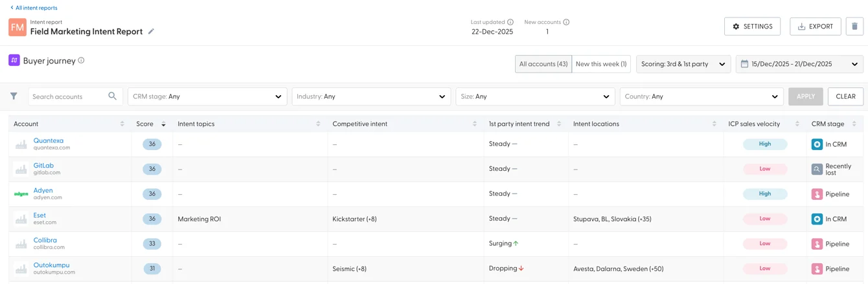Sort by the Intent topics column

tap(318, 124)
